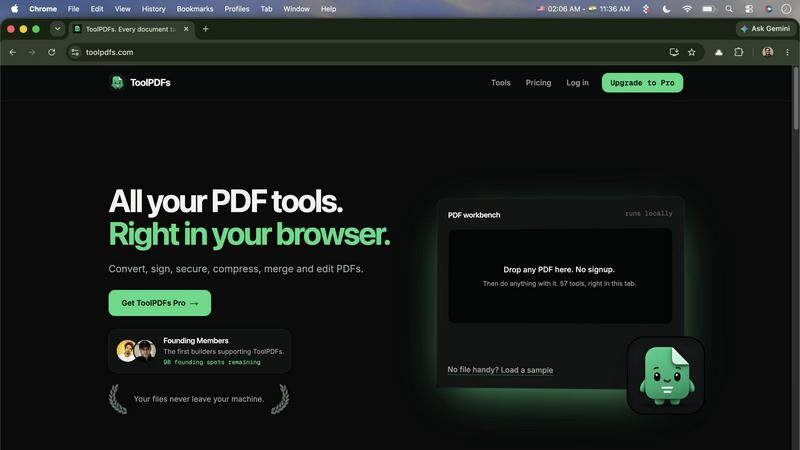Toggle the Do Not Disturb moon icon
The image size is (800, 450).
[666, 9]
